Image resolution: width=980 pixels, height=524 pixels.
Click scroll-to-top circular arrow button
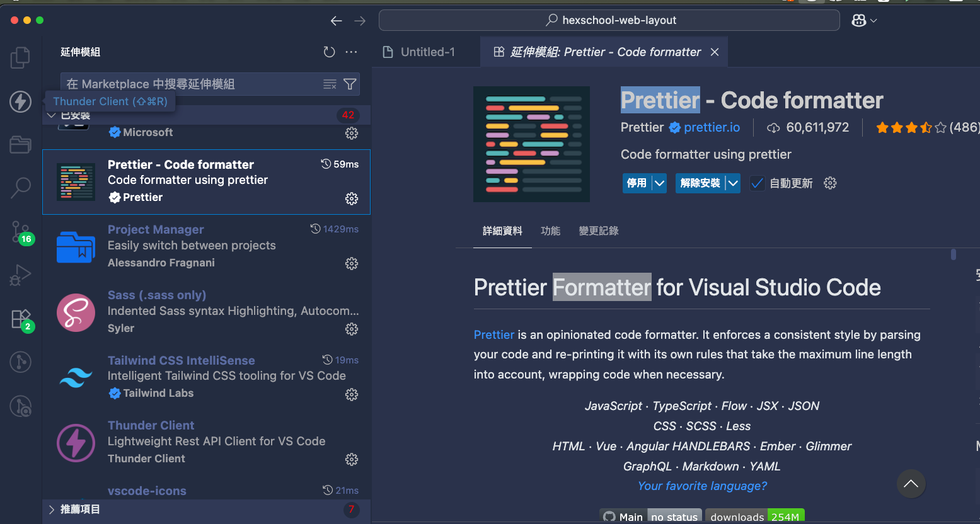911,484
